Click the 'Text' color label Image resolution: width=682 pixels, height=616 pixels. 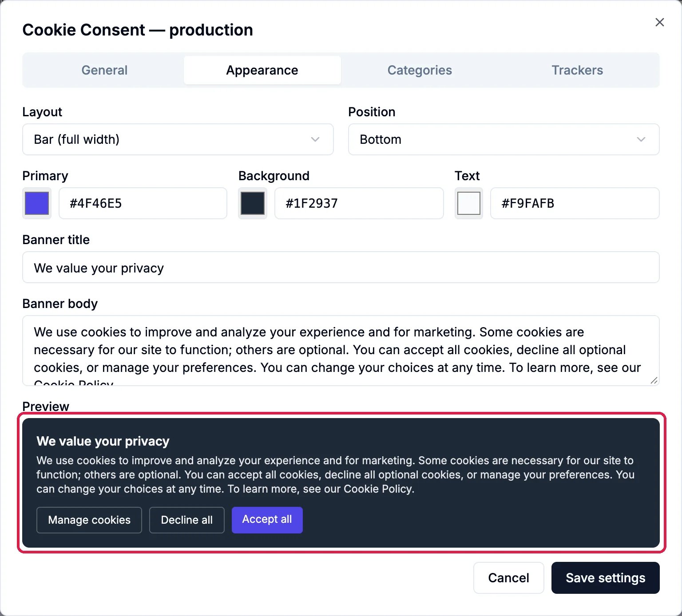pos(467,176)
